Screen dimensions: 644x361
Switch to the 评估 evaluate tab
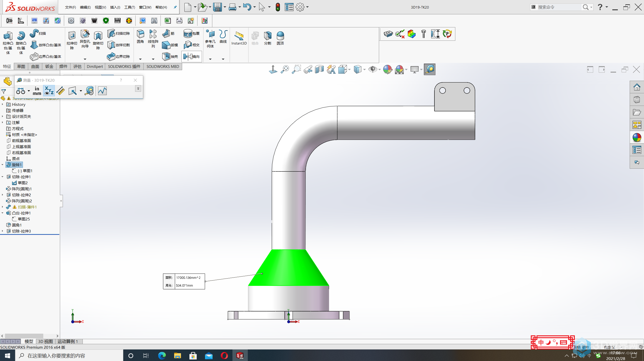point(77,66)
